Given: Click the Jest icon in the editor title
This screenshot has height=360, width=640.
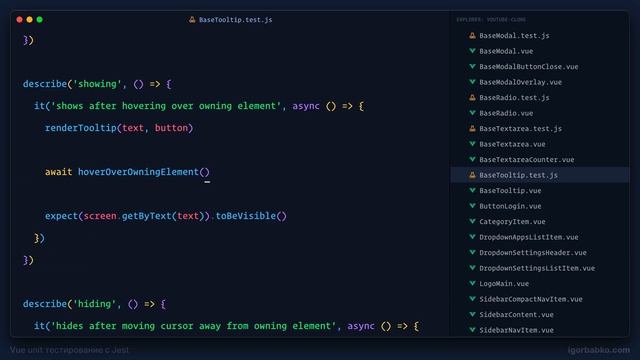Looking at the screenshot, I should point(192,20).
